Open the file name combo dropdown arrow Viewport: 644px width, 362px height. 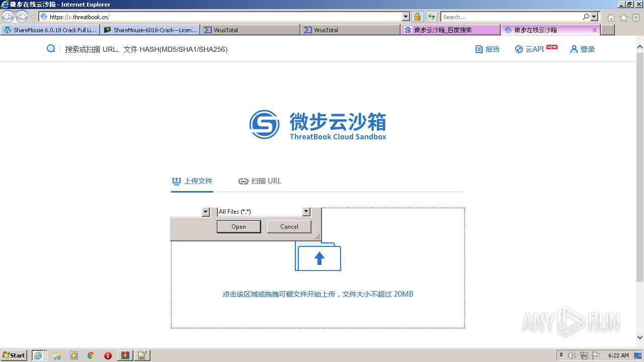click(205, 212)
